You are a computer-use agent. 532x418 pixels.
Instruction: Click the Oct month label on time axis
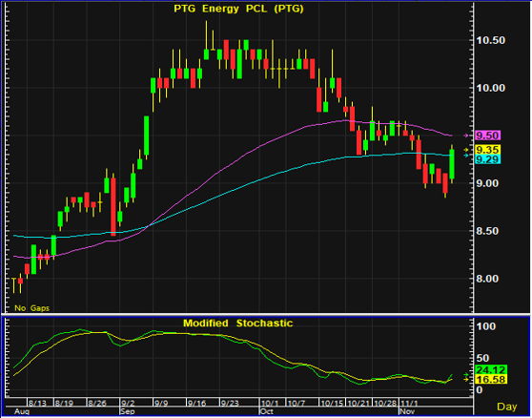[x=266, y=411]
